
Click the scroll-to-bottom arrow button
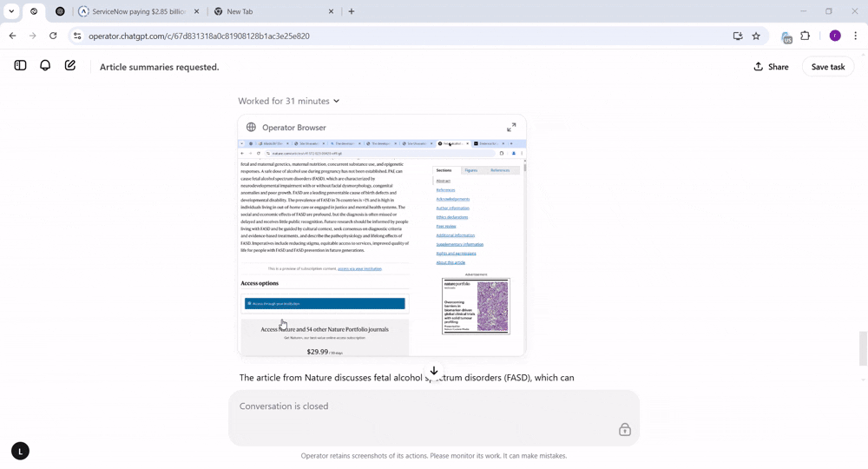(x=434, y=371)
